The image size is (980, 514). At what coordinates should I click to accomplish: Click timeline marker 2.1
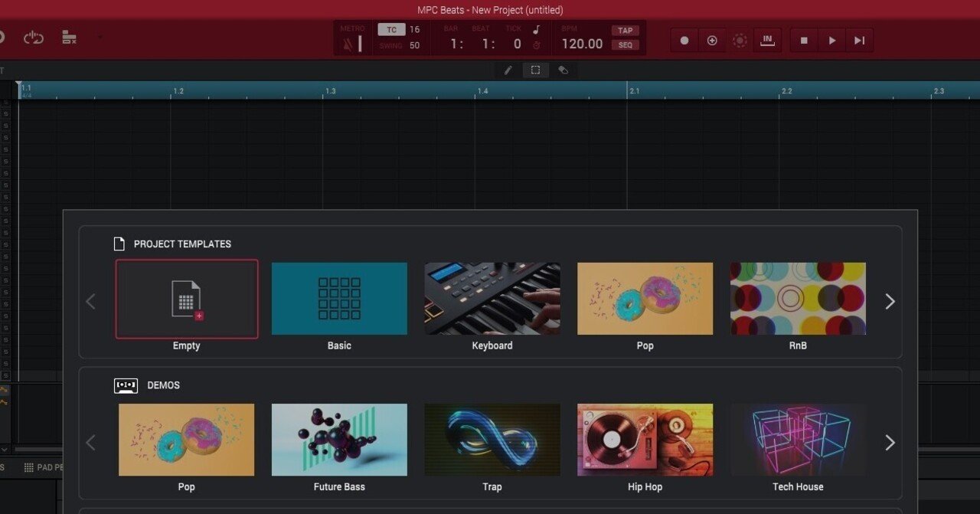pyautogui.click(x=634, y=91)
